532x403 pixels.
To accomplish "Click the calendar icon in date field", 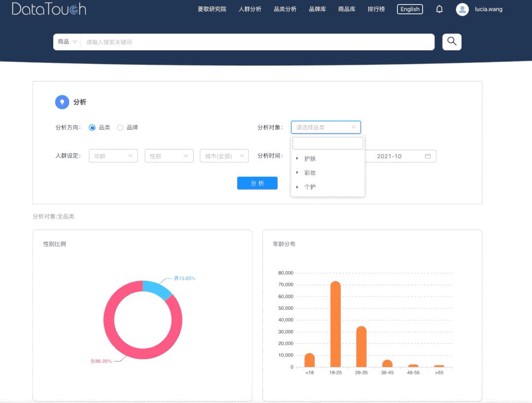I will point(427,156).
